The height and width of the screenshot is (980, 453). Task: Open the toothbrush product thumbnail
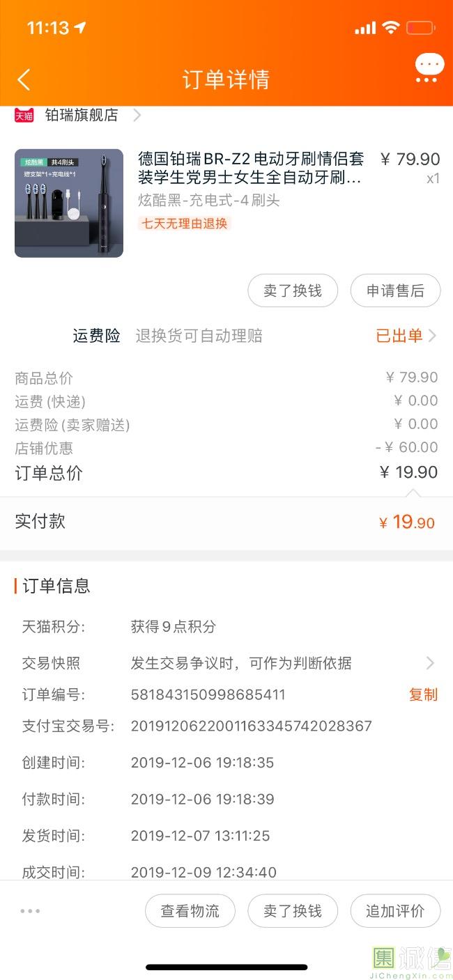[x=69, y=203]
